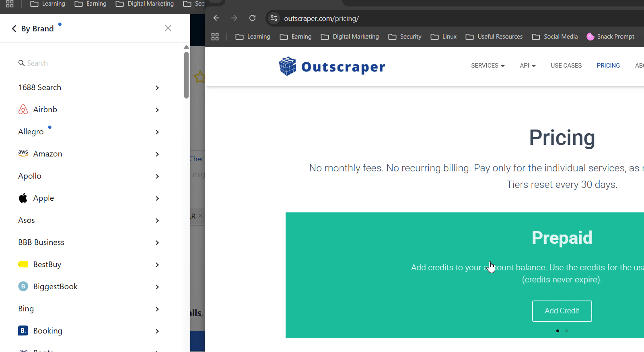Go to USE CASES page
The width and height of the screenshot is (644, 352).
(566, 66)
